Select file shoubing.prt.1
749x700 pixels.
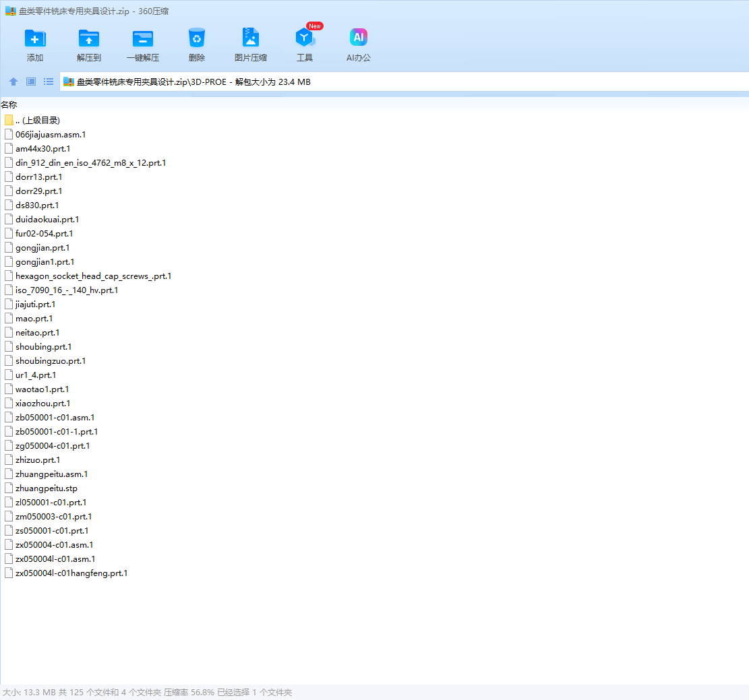[x=38, y=347]
